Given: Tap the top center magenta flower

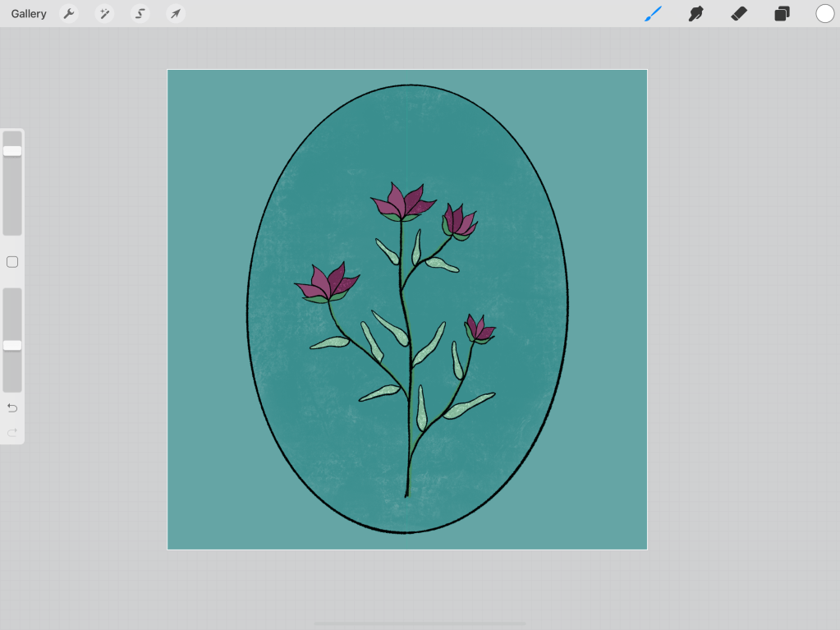Looking at the screenshot, I should (x=402, y=203).
